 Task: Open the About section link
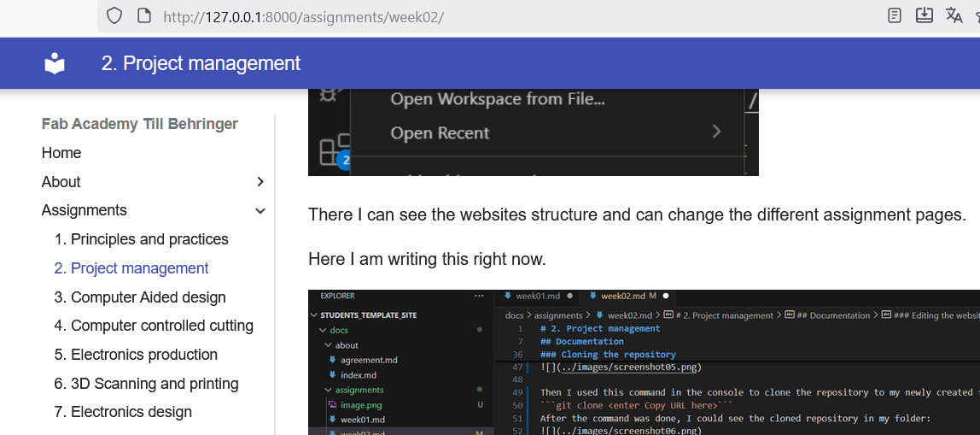61,181
